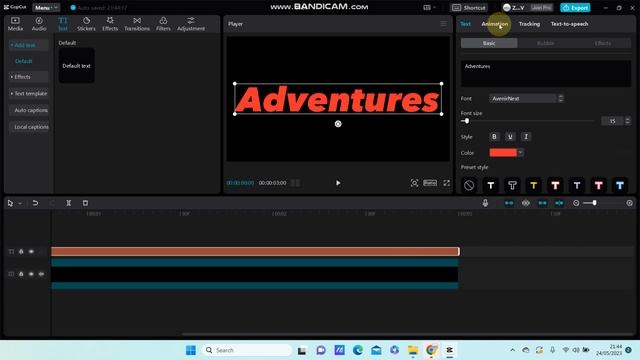The image size is (640, 360).
Task: Click the timeline zoom slider handle
Action: tap(595, 203)
